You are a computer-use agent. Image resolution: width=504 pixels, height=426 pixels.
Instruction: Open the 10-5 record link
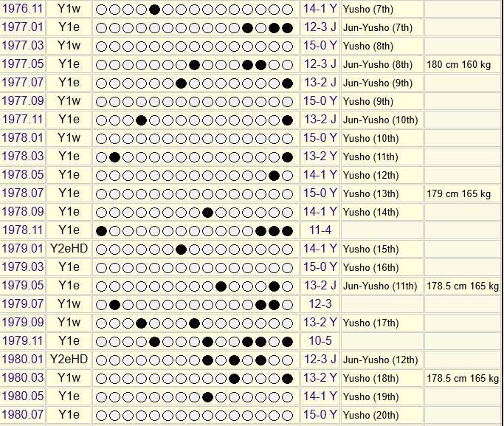[x=320, y=341]
